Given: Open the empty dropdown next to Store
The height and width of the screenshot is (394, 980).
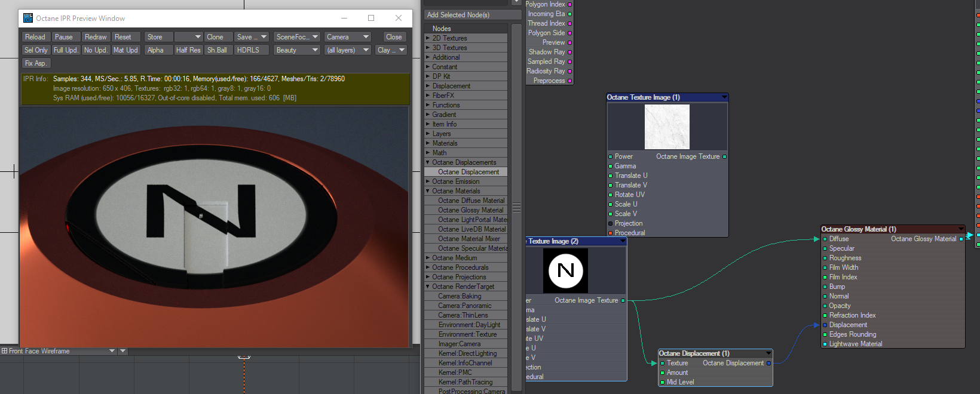Looking at the screenshot, I should (188, 37).
